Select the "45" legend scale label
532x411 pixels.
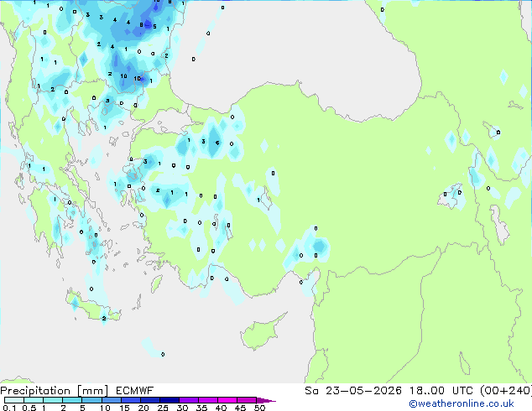tap(240, 408)
